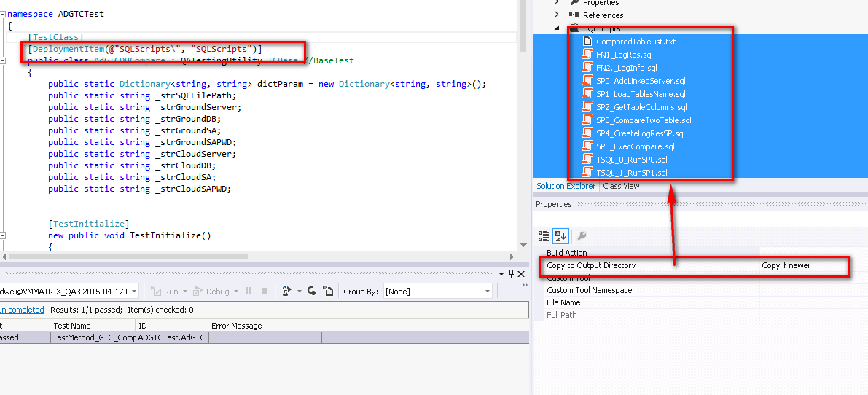Image resolution: width=868 pixels, height=395 pixels.
Task: Select SP4_CreateLogResSP.sql file
Action: pyautogui.click(x=641, y=133)
